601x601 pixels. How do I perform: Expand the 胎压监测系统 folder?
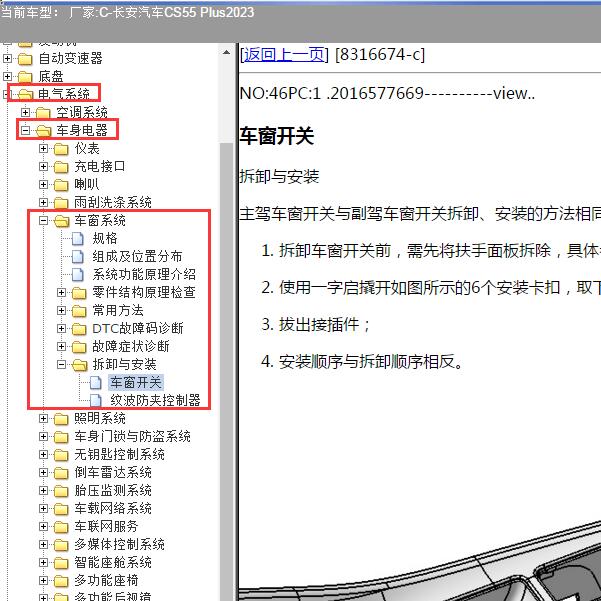(43, 491)
